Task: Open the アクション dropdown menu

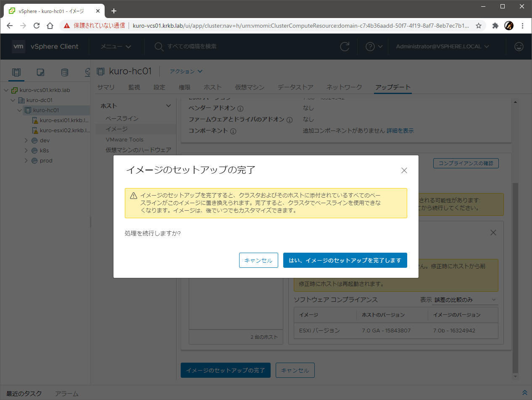Action: pos(186,71)
